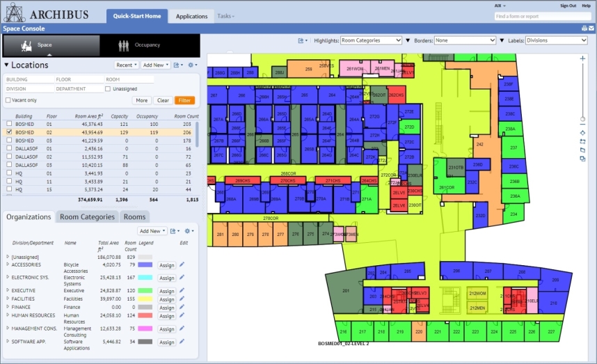Click the zoom slider handle on drawing
Image resolution: width=597 pixels, height=364 pixels.
(x=582, y=119)
